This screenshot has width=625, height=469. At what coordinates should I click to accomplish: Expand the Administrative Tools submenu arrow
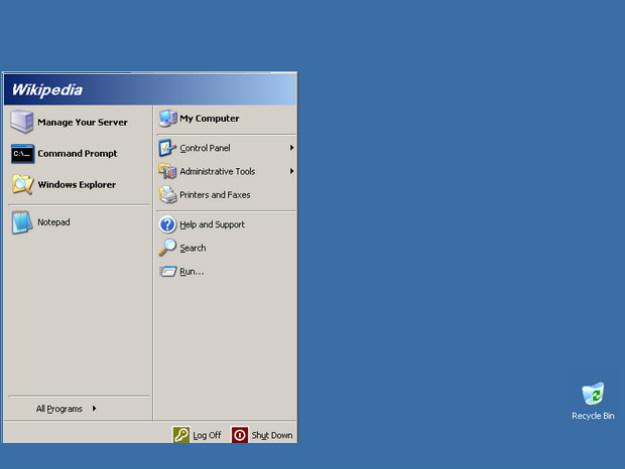coord(292,171)
